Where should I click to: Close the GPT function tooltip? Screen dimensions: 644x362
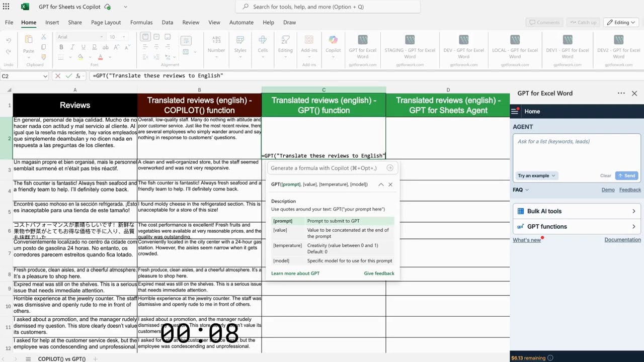tap(390, 185)
